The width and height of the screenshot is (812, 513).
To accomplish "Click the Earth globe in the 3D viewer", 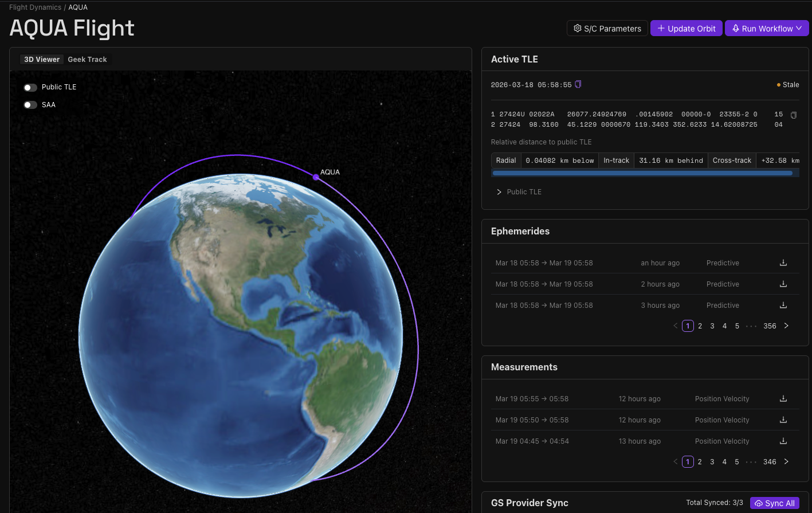I will pyautogui.click(x=241, y=335).
